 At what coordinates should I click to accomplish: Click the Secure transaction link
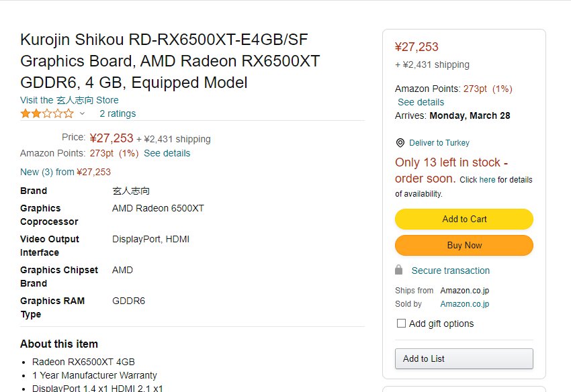click(450, 271)
